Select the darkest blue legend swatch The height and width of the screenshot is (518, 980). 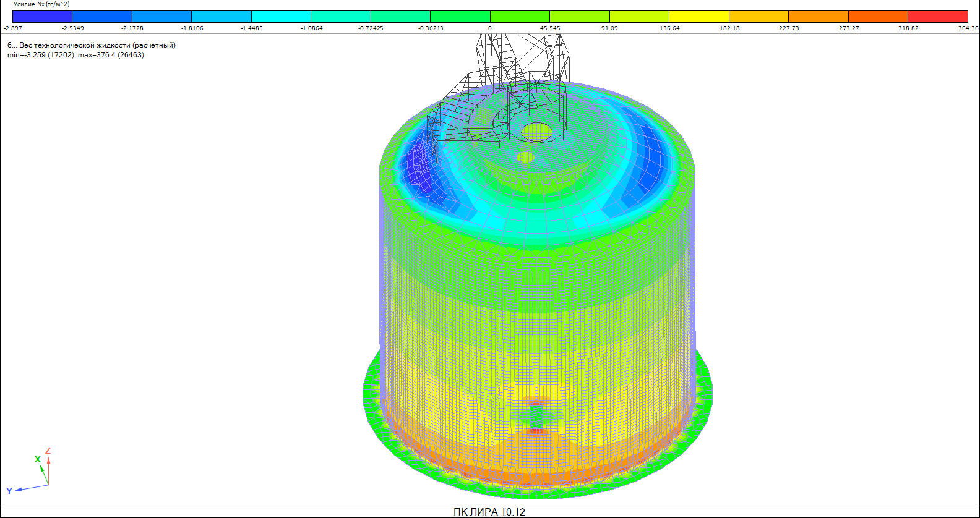[x=42, y=16]
